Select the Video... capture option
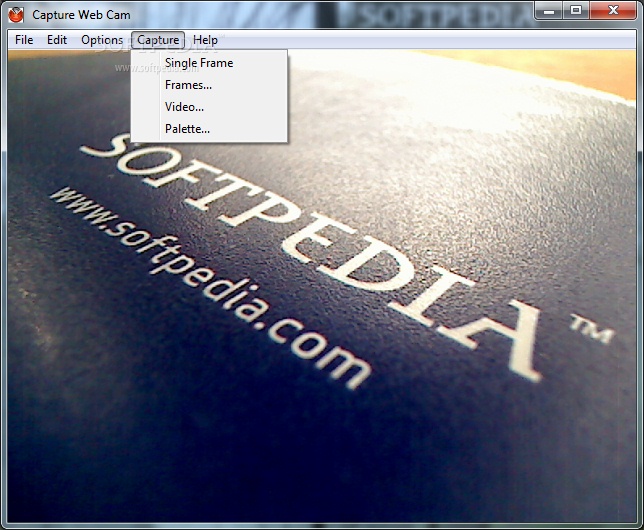The height and width of the screenshot is (530, 644). coord(209,107)
